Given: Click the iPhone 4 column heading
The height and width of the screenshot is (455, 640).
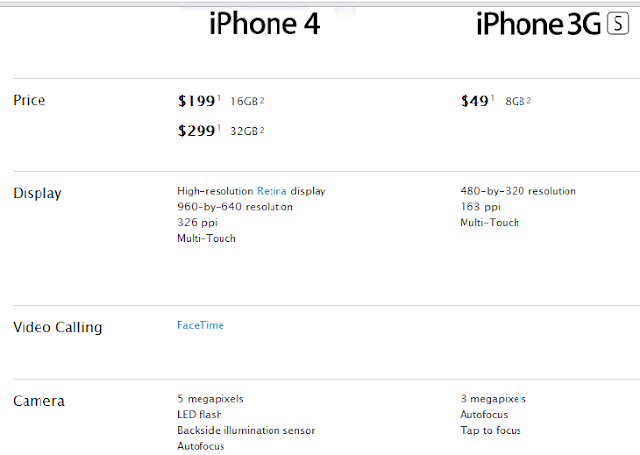Looking at the screenshot, I should click(264, 23).
